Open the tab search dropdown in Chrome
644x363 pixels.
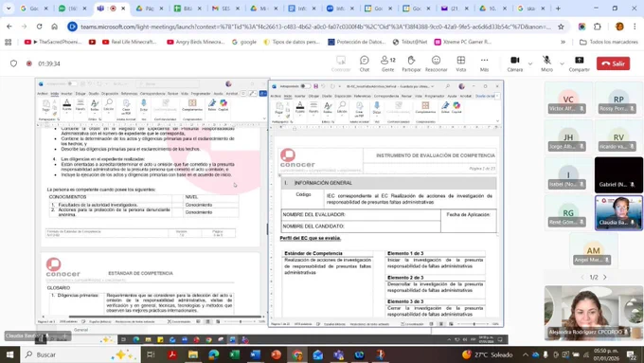9,9
